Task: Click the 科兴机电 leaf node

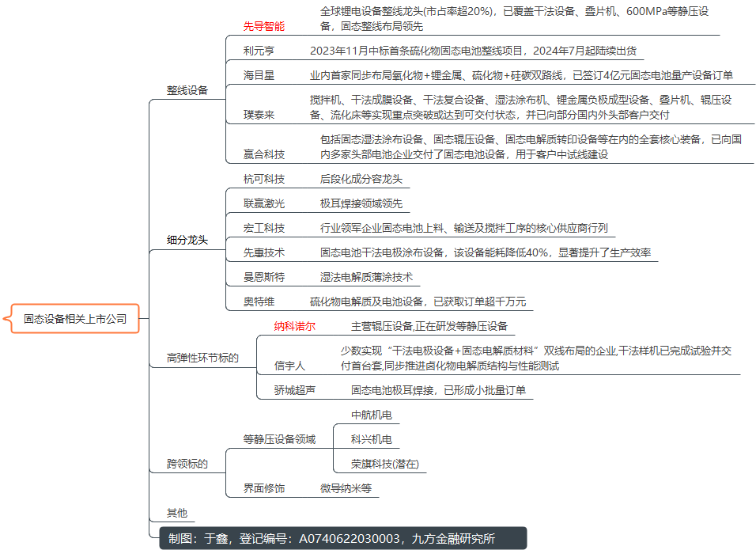Action: coord(371,439)
